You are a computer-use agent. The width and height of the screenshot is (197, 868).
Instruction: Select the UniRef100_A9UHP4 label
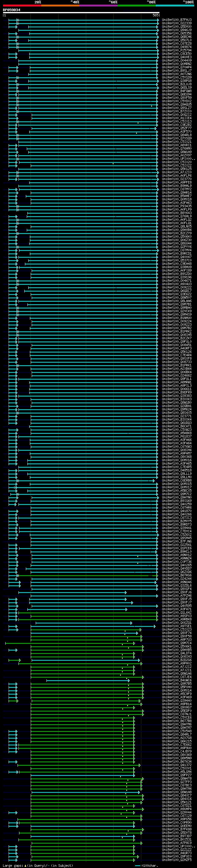tap(177, 809)
